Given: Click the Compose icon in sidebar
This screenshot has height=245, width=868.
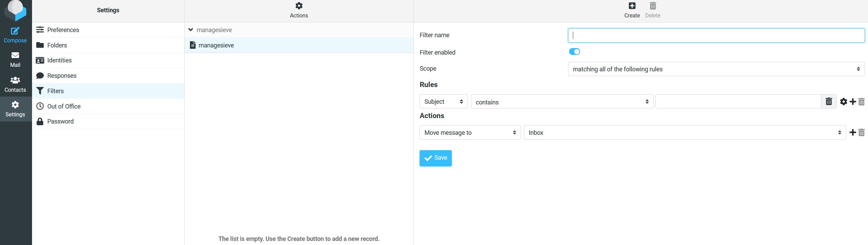Looking at the screenshot, I should tap(15, 31).
